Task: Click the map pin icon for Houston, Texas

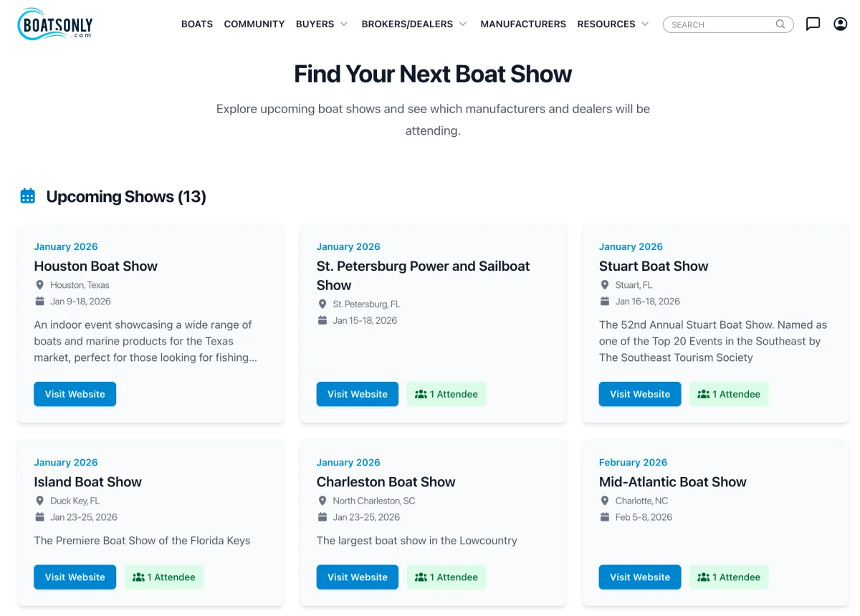Action: click(x=40, y=284)
